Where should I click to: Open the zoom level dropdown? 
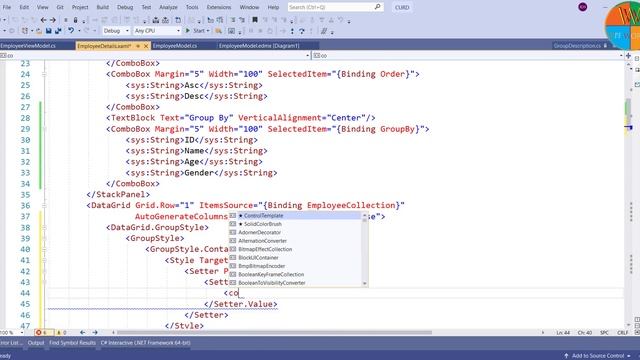(x=22, y=333)
